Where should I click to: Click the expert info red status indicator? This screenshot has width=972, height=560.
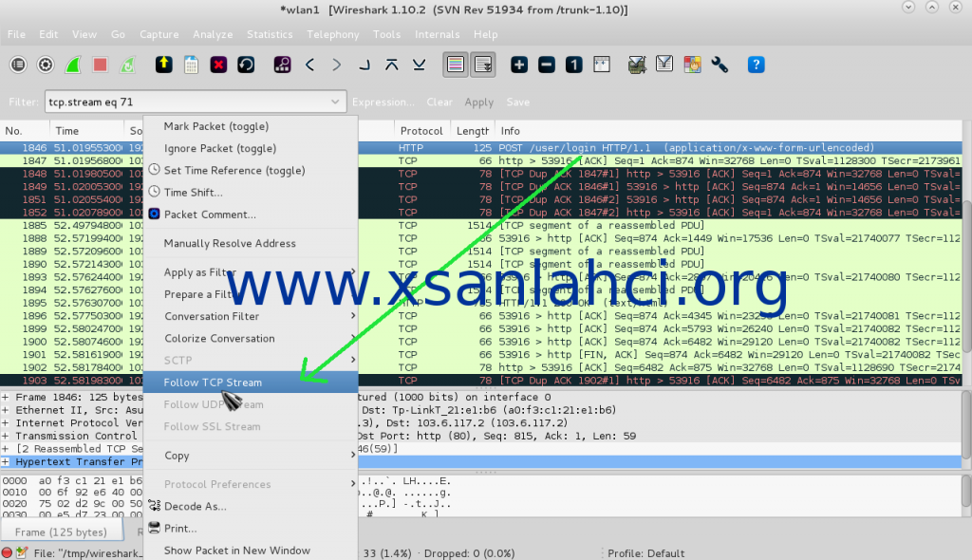(7, 552)
